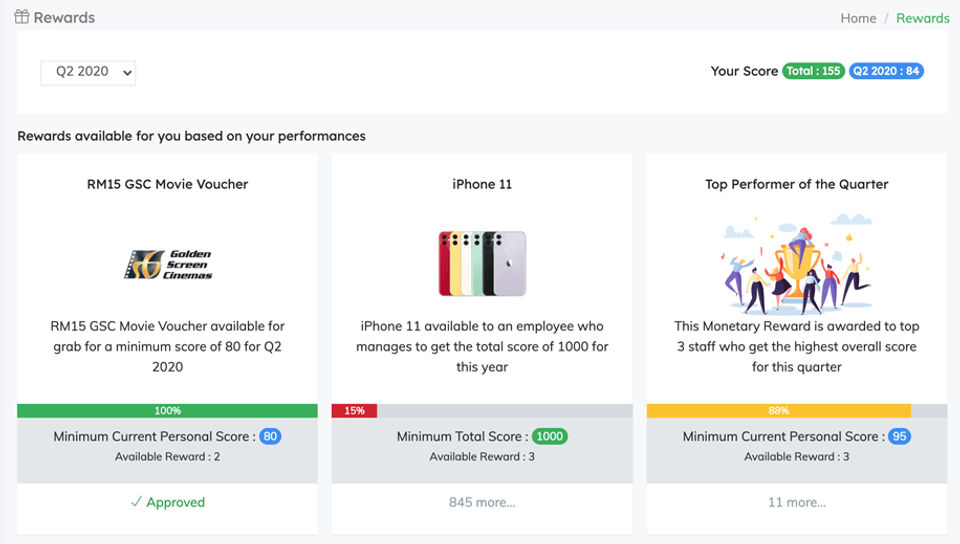This screenshot has height=544, width=960.
Task: Click the green 100% progress bar
Action: (x=167, y=411)
